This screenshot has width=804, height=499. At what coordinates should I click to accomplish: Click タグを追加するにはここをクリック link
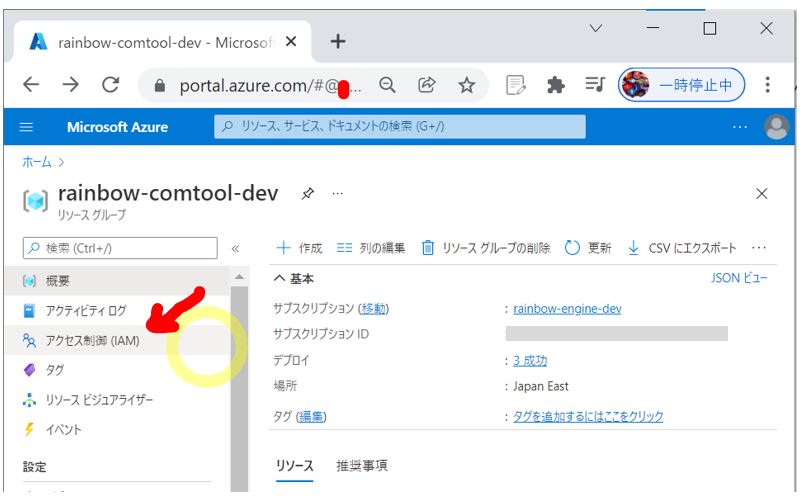588,416
